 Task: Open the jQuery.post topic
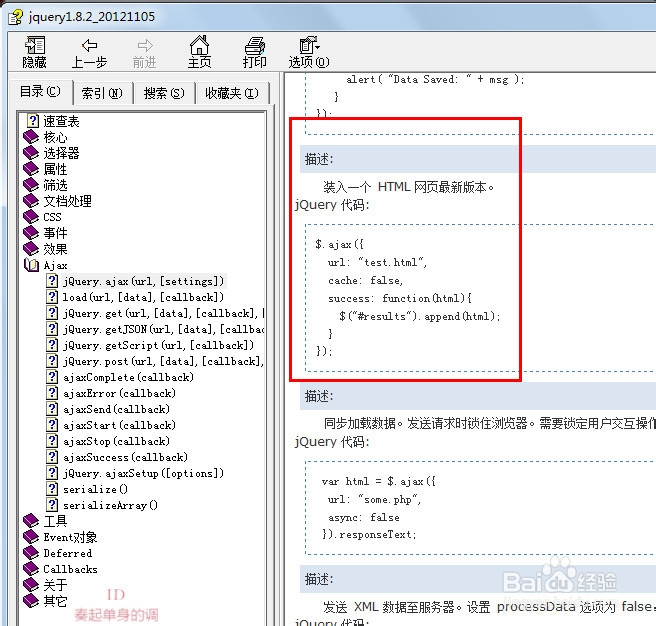point(163,361)
